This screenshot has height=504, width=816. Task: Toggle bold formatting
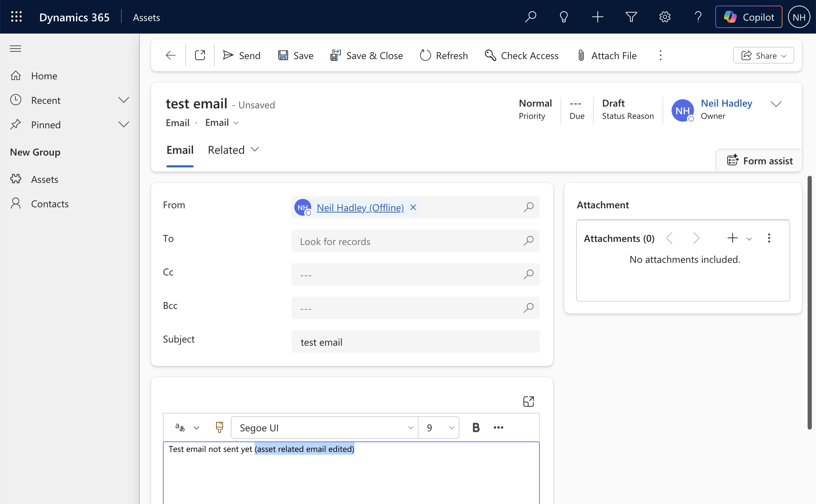tap(476, 427)
